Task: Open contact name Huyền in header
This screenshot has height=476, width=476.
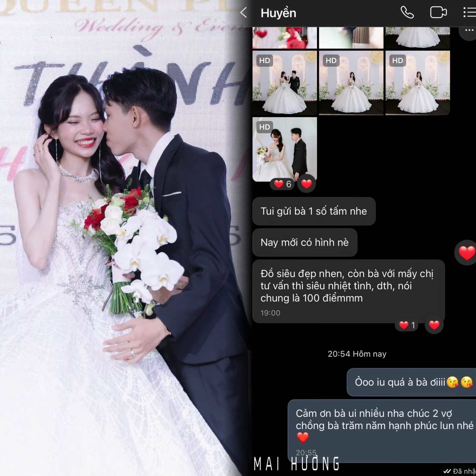Action: point(278,13)
